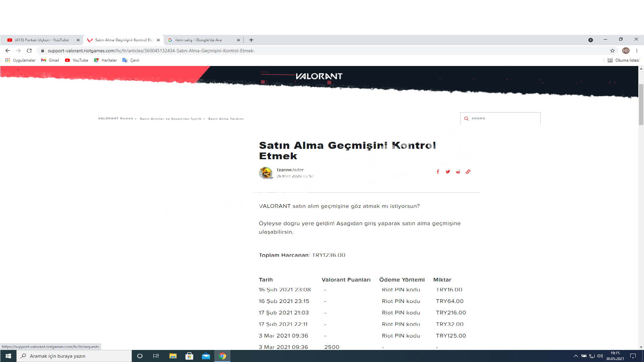
Task: Share the article on Reddit
Action: coord(458,172)
